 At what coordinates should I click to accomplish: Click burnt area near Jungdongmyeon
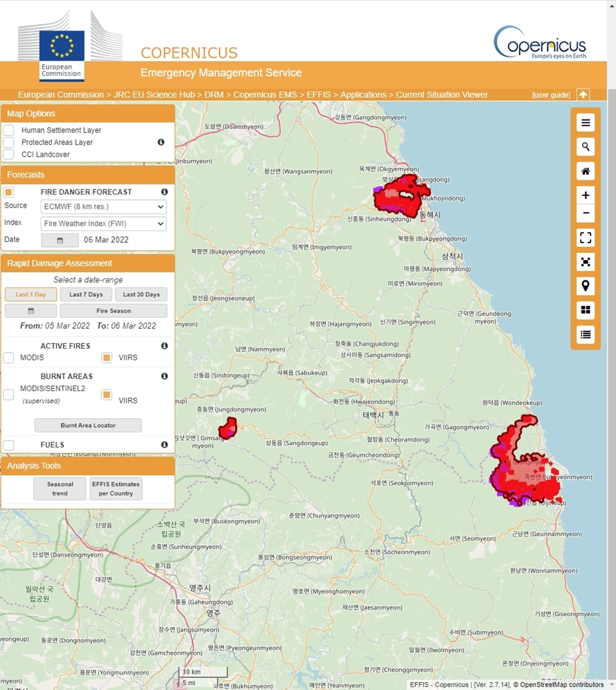(x=228, y=428)
